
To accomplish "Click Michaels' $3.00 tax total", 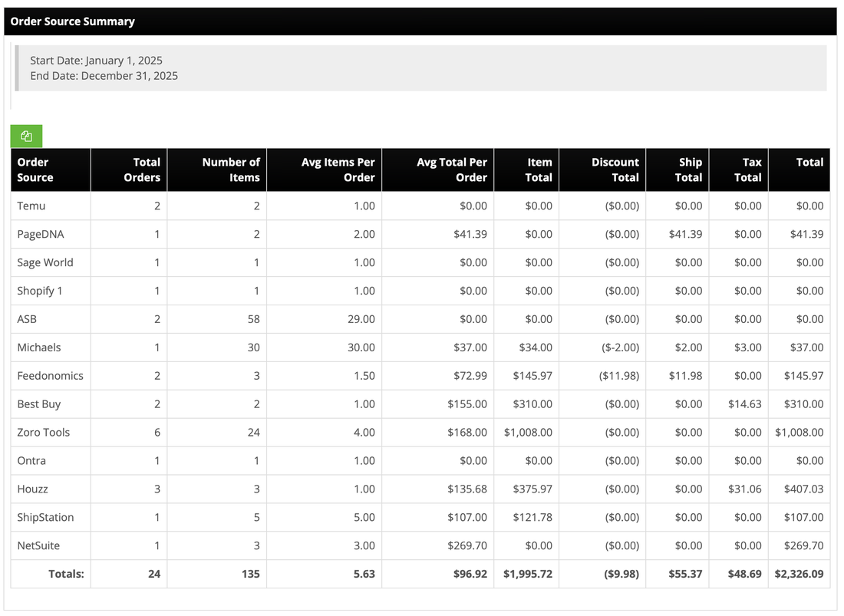I will tap(747, 348).
